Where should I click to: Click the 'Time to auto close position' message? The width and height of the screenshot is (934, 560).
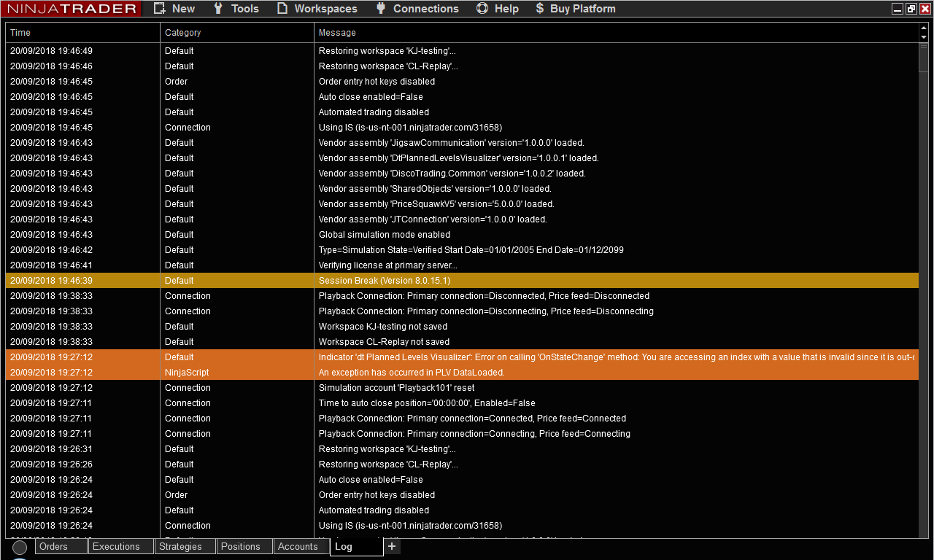(x=427, y=403)
